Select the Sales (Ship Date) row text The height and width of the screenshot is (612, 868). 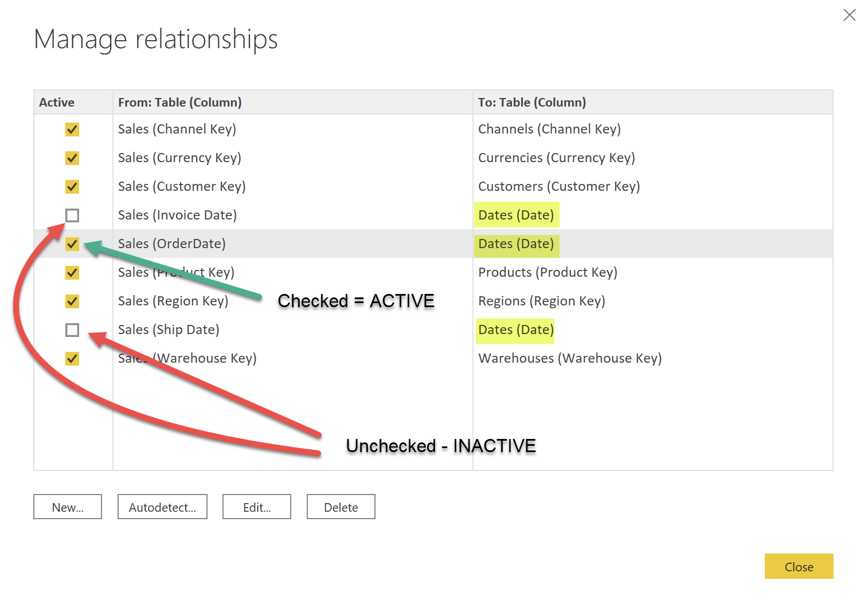coord(169,330)
